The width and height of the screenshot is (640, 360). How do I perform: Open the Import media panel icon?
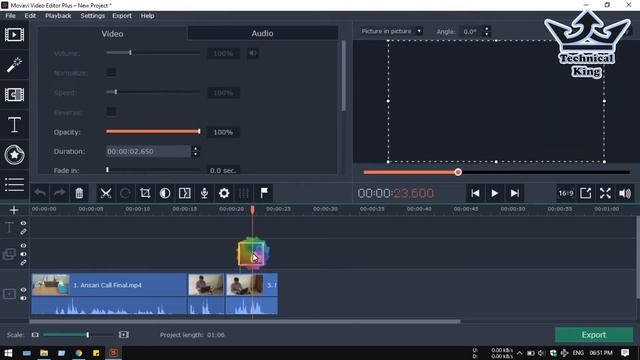14,35
